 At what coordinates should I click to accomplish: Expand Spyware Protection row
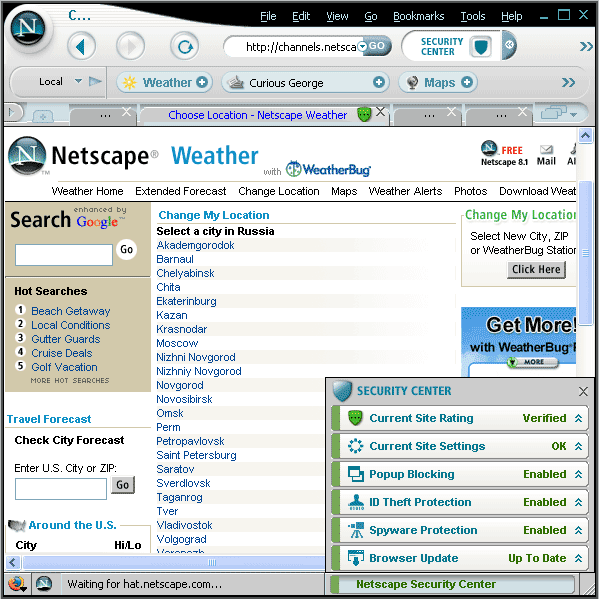point(578,530)
